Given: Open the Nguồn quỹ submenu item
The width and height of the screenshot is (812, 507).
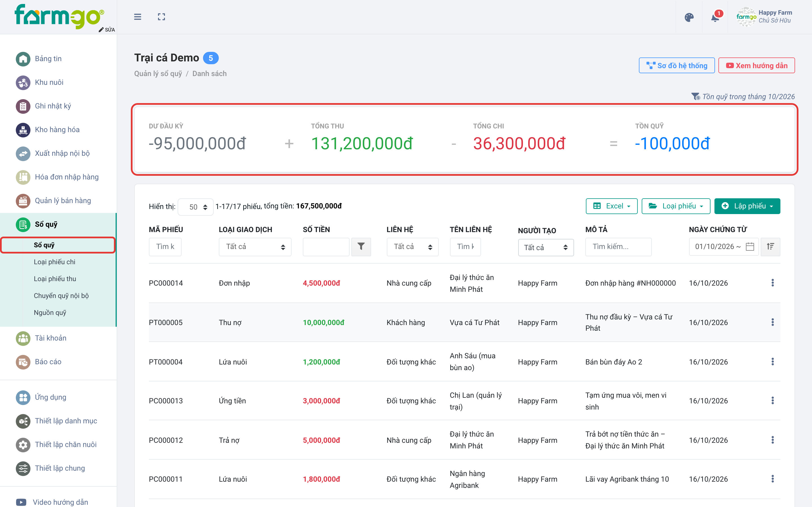Looking at the screenshot, I should 50,312.
